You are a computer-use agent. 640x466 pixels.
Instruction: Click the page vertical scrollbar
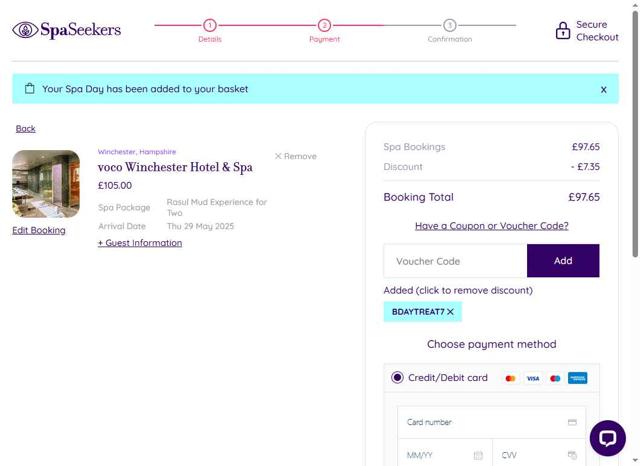(x=635, y=135)
